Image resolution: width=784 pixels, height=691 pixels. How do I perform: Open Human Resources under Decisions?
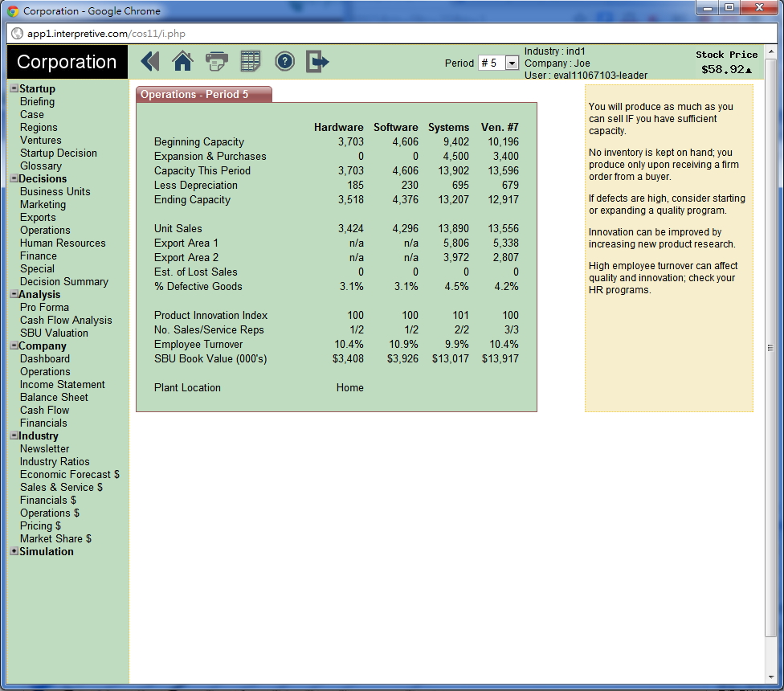63,243
